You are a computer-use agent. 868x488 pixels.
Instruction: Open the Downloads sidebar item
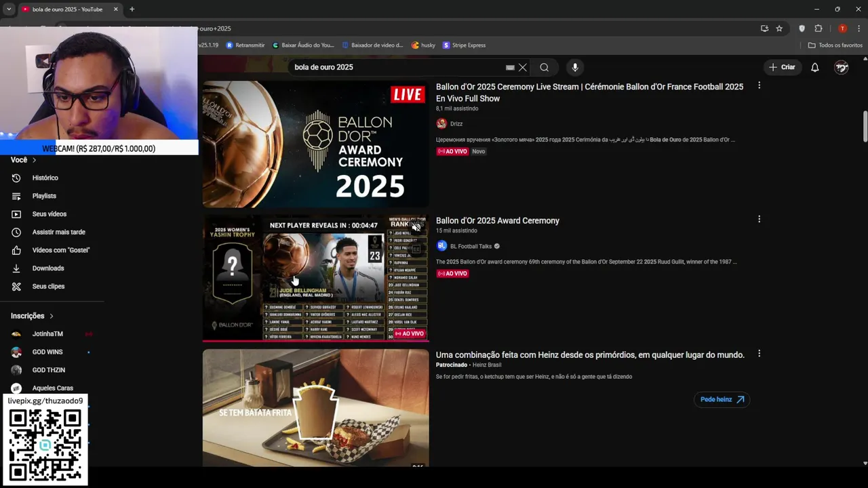click(x=47, y=268)
